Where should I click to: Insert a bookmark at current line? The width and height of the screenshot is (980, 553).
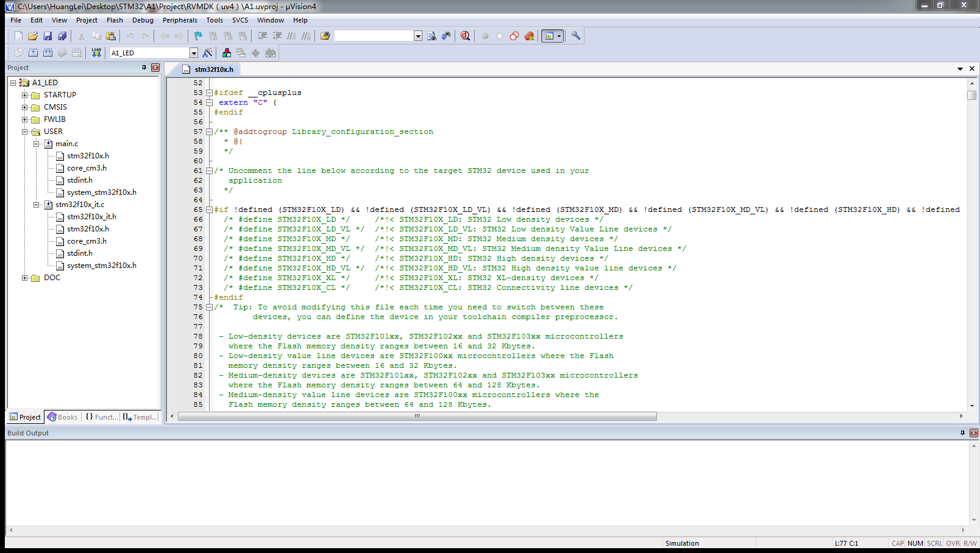(197, 36)
